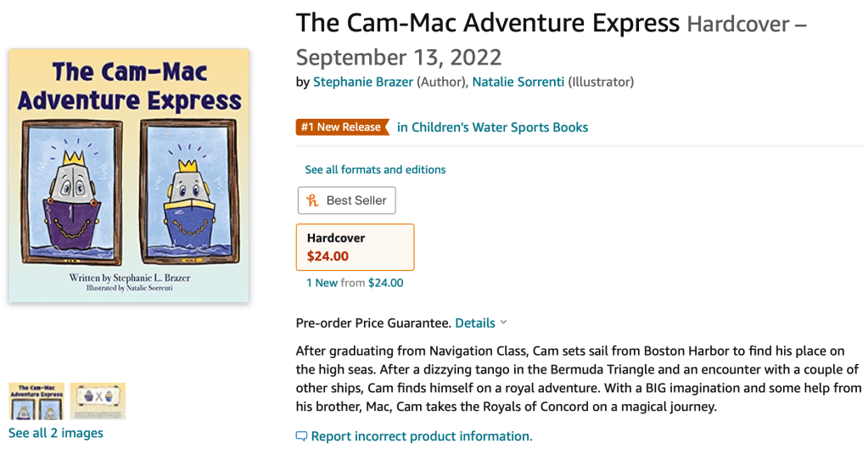
Task: Open Pre-order Price Guarantee Details
Action: click(475, 323)
